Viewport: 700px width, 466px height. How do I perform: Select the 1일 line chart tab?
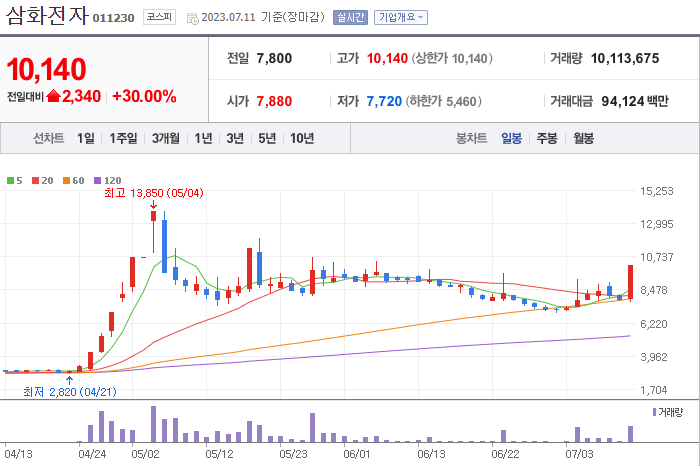pyautogui.click(x=86, y=138)
